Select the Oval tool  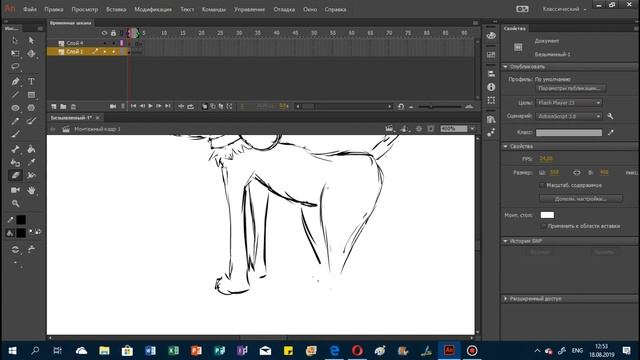(15, 108)
